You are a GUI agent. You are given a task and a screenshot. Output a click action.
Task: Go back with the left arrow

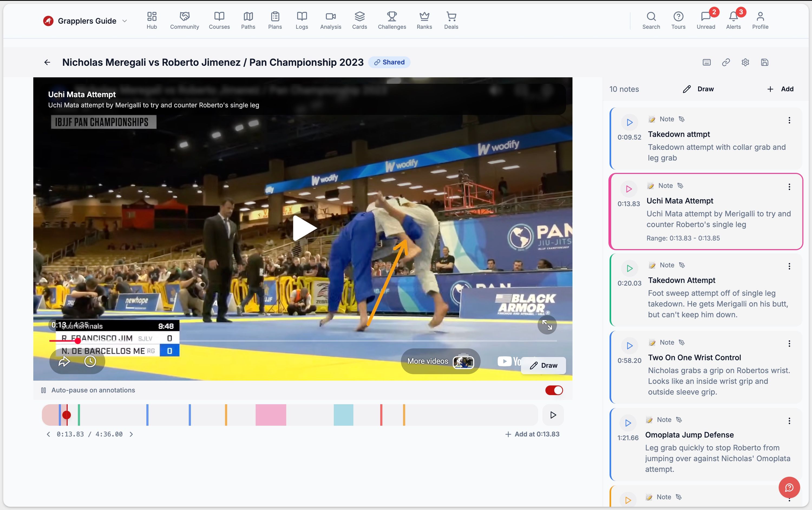[x=47, y=62]
